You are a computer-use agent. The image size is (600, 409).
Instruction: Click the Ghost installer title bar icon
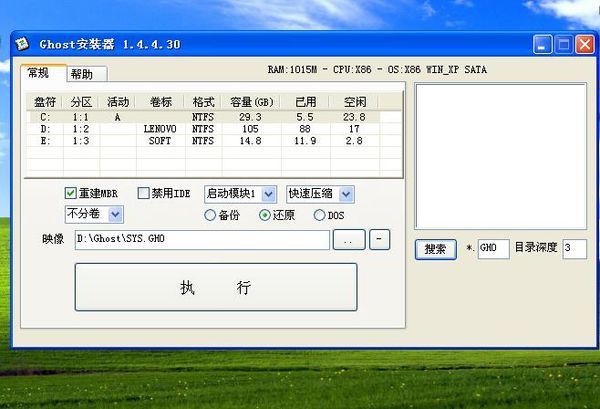pyautogui.click(x=22, y=44)
